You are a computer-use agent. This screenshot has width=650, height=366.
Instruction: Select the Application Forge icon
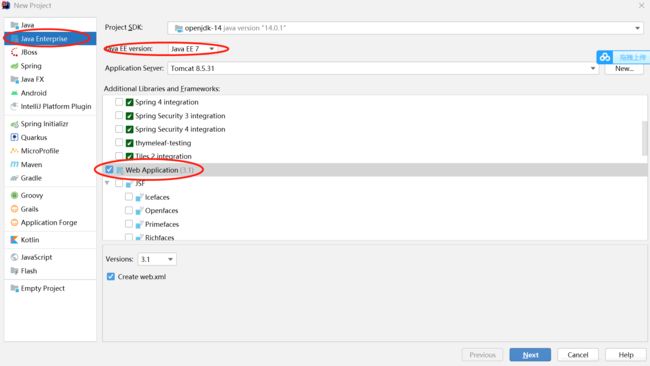coord(15,223)
